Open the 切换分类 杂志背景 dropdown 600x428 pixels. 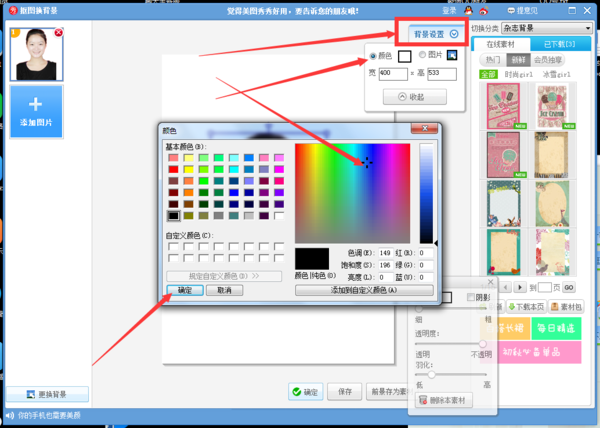547,28
